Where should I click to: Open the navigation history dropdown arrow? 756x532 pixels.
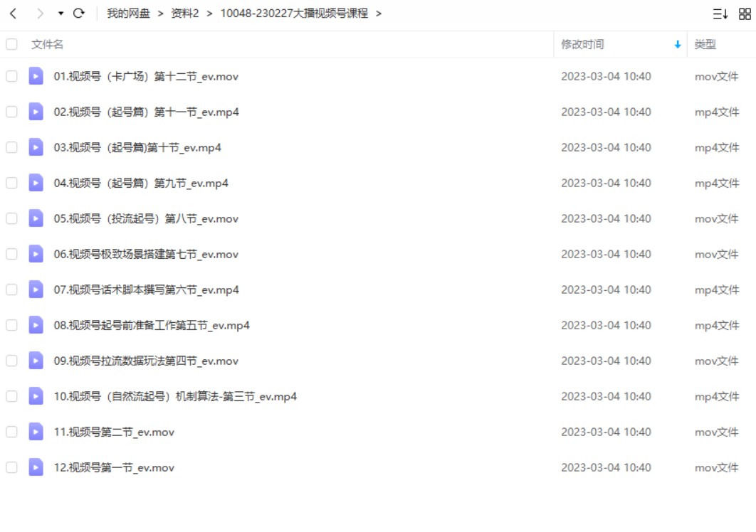pyautogui.click(x=61, y=14)
